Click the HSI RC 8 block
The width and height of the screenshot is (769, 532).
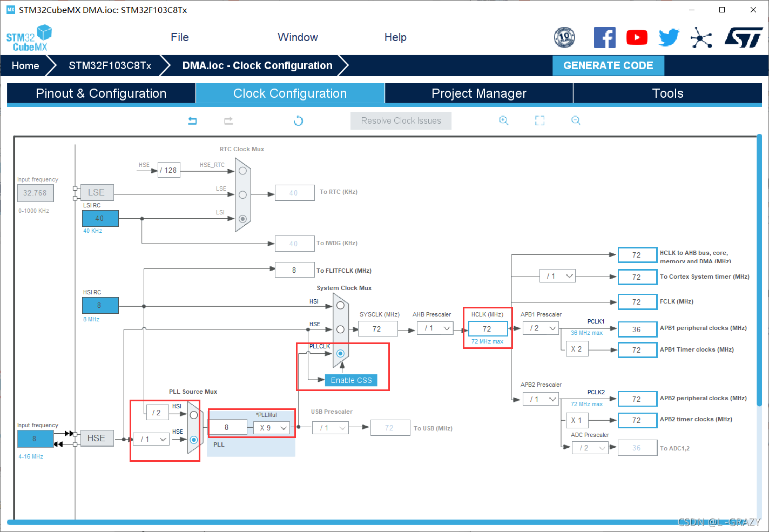[x=100, y=305]
